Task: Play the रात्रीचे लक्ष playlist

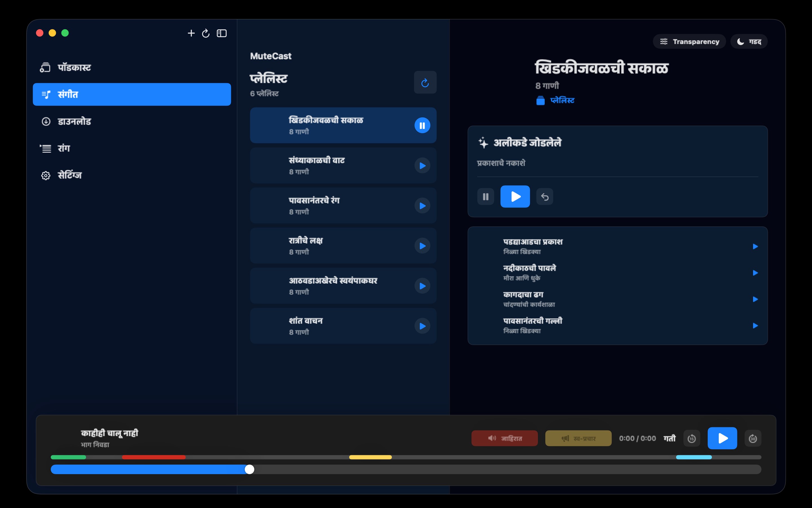Action: [422, 246]
